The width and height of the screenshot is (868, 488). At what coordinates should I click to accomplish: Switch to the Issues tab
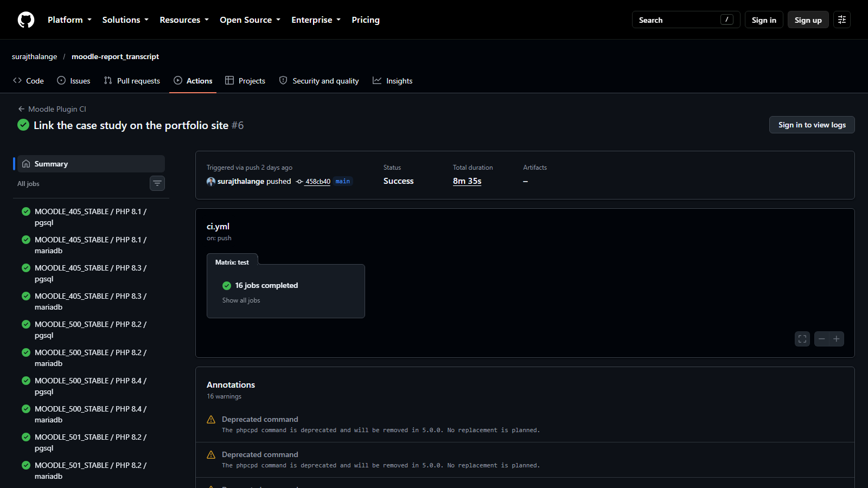[x=74, y=81]
